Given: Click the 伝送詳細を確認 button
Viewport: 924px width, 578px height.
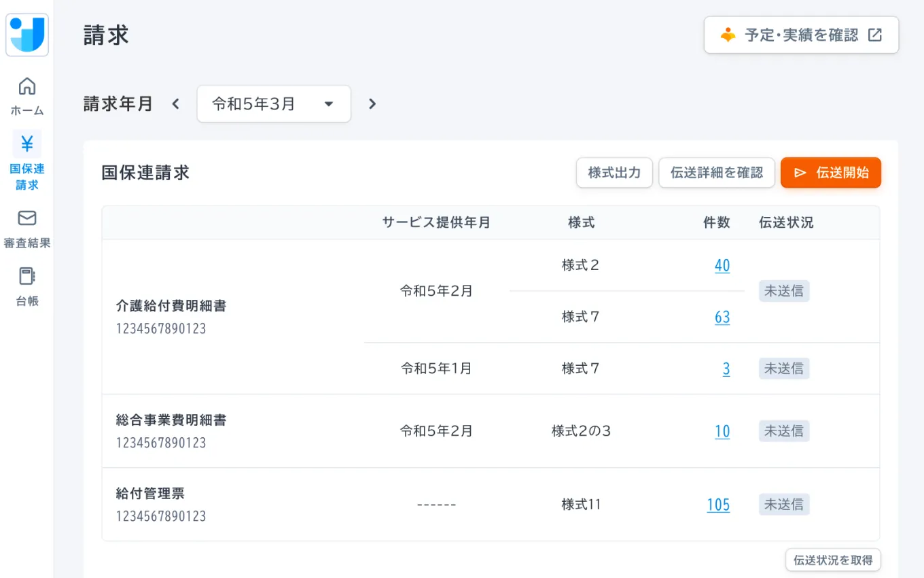Looking at the screenshot, I should pyautogui.click(x=717, y=172).
